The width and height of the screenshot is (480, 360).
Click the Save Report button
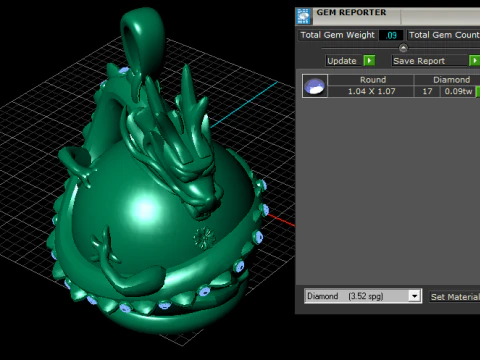coord(429,61)
